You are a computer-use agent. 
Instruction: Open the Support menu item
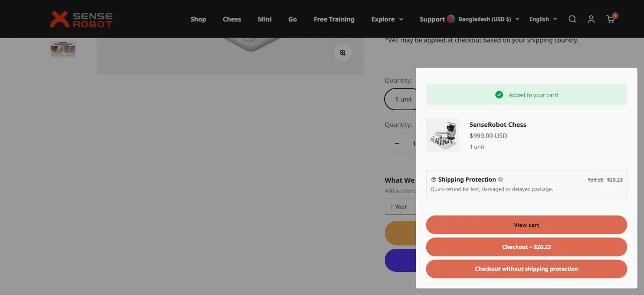432,19
